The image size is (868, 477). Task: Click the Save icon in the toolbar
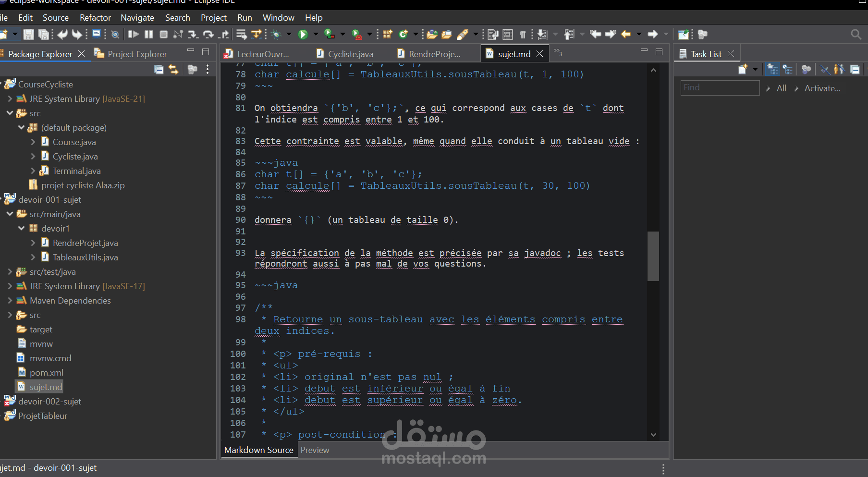tap(28, 35)
